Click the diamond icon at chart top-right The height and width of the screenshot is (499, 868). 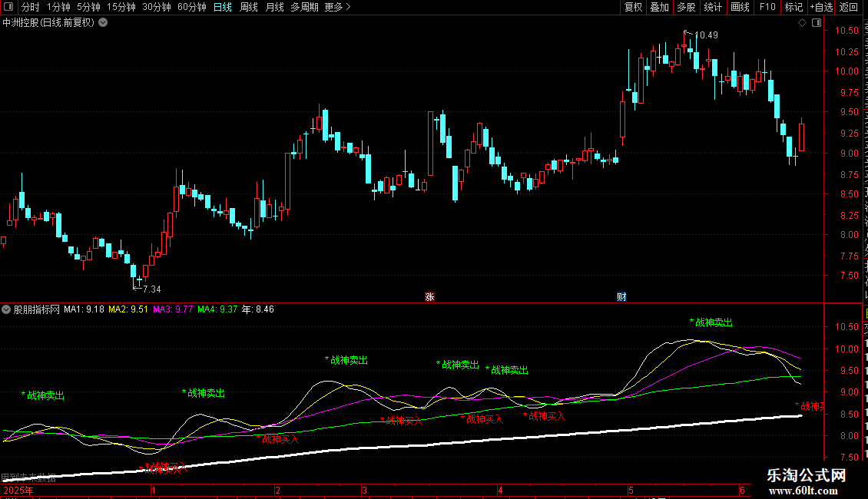pos(802,23)
